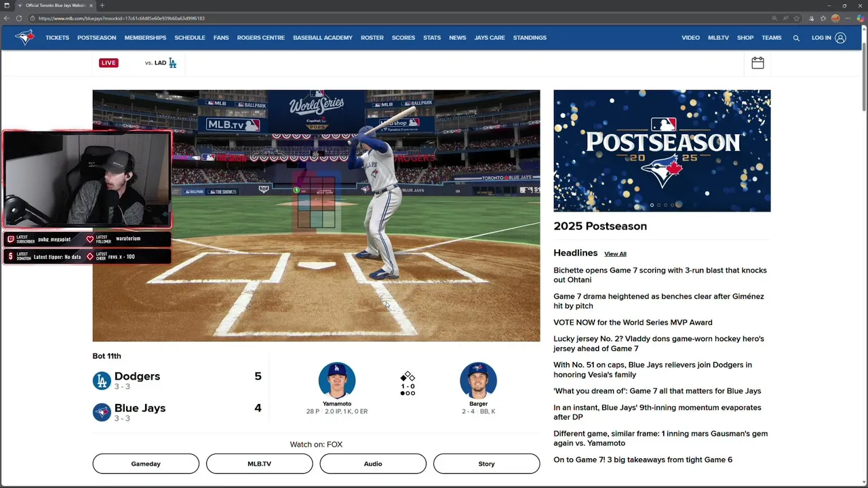The width and height of the screenshot is (868, 488).
Task: Open With No. 51 on caps headline
Action: [x=652, y=369]
